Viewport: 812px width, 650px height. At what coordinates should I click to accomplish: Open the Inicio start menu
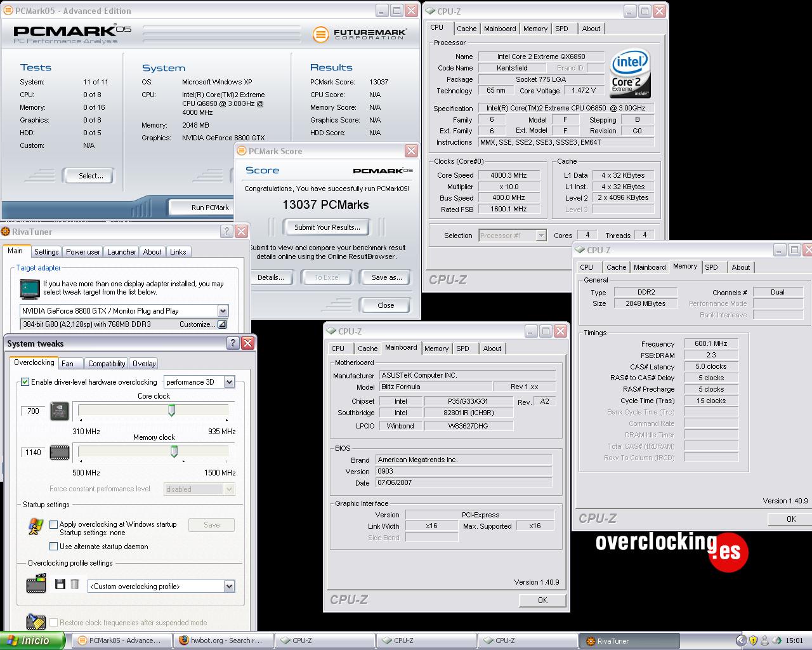(x=32, y=640)
